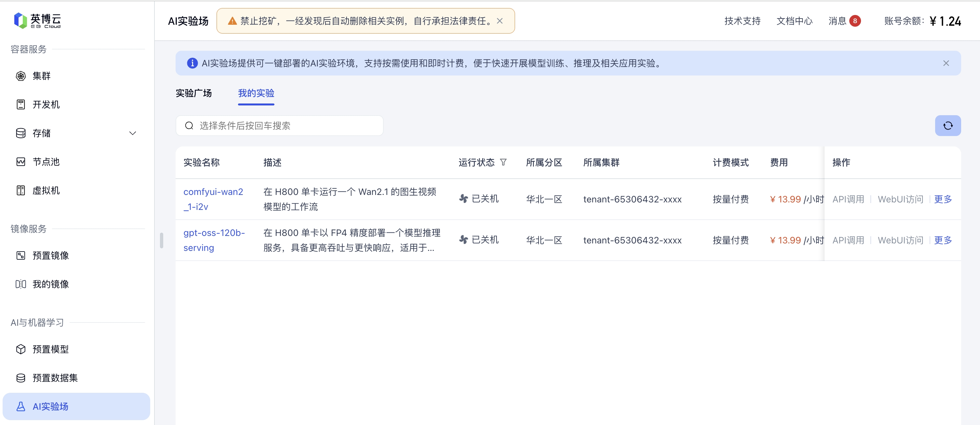The image size is (980, 425).
Task: Dismiss the mining prohibition warning
Action: [499, 21]
